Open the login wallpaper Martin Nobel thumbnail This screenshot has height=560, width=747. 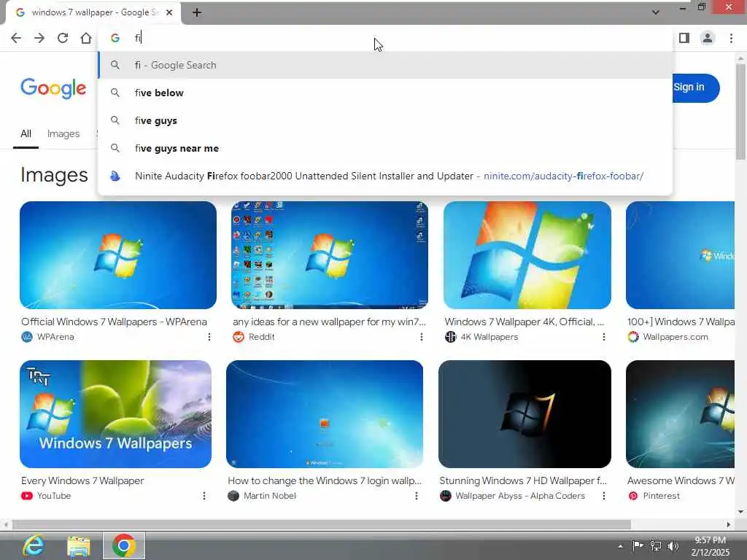pyautogui.click(x=325, y=414)
